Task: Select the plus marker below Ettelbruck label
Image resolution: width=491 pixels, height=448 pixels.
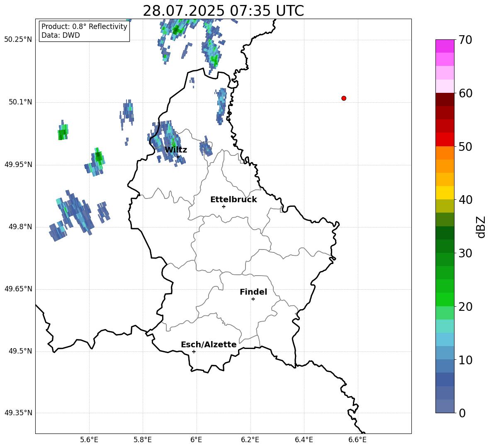Action: click(224, 206)
